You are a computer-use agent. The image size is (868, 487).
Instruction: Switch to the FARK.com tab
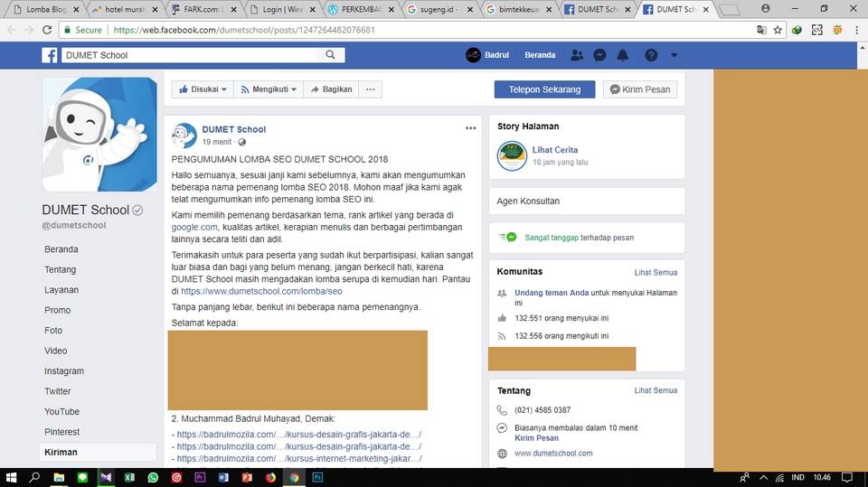click(203, 9)
